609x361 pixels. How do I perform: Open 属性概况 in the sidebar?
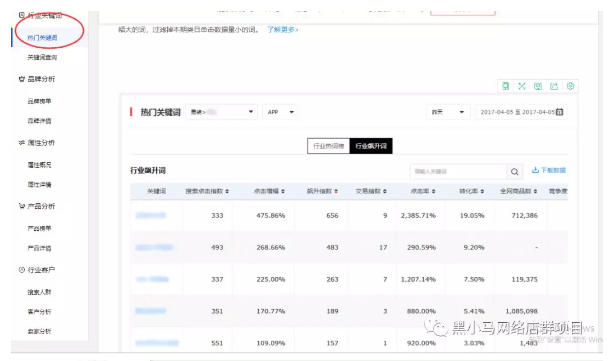coord(39,165)
